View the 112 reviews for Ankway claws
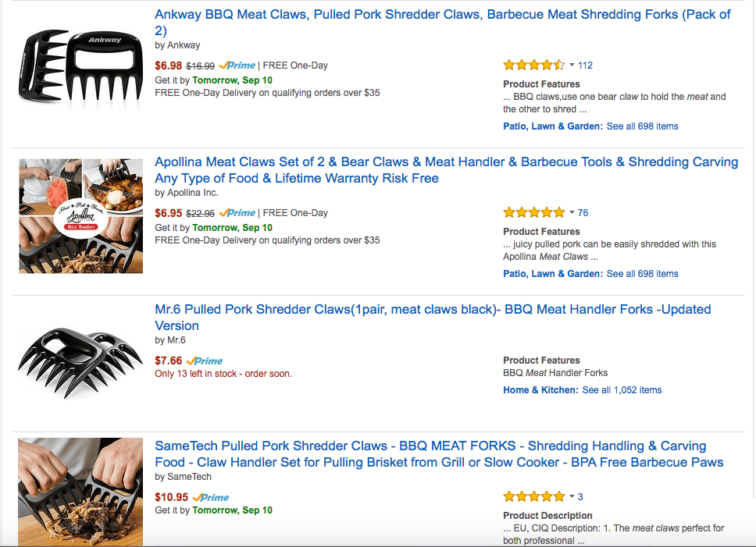756x547 pixels. click(585, 66)
